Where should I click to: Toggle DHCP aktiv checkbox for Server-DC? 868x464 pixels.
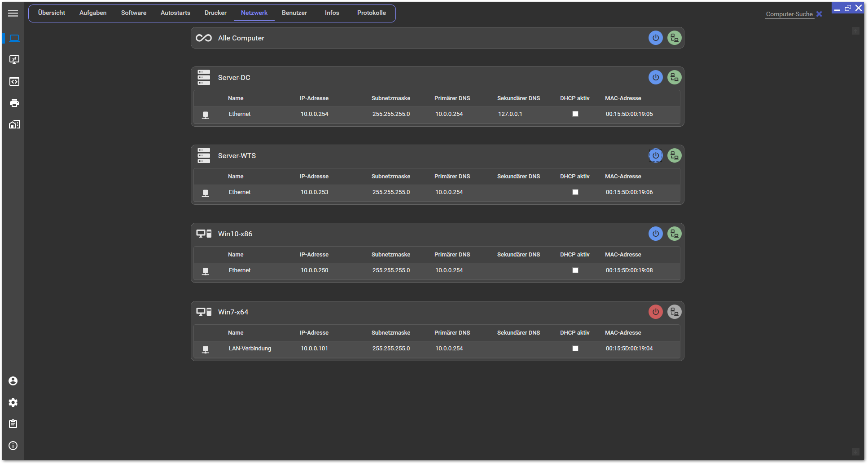pyautogui.click(x=575, y=114)
